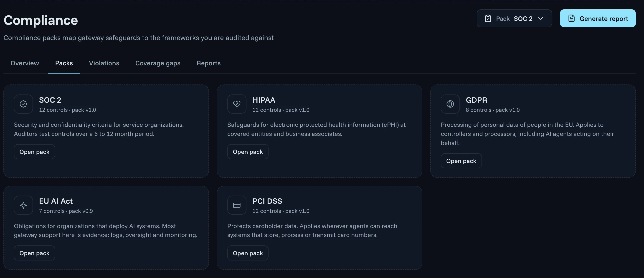This screenshot has height=278, width=644.
Task: Click the EU AI Act obligations description
Action: pyautogui.click(x=106, y=230)
